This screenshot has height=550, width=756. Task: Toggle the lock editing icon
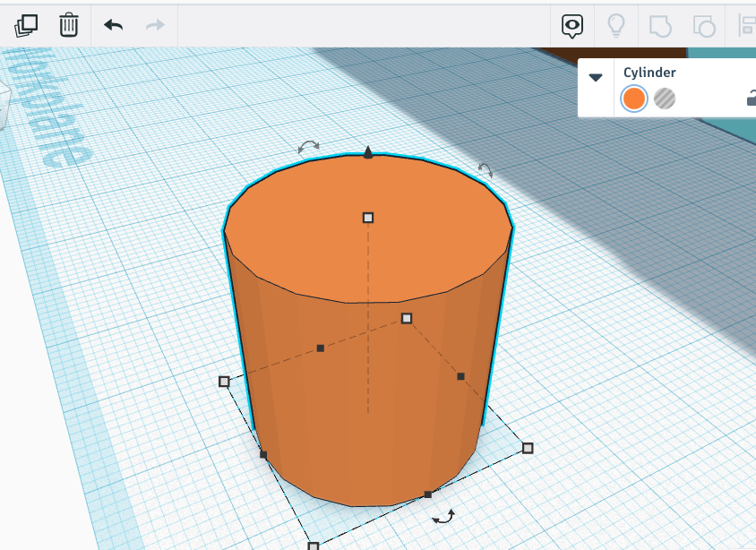click(752, 99)
